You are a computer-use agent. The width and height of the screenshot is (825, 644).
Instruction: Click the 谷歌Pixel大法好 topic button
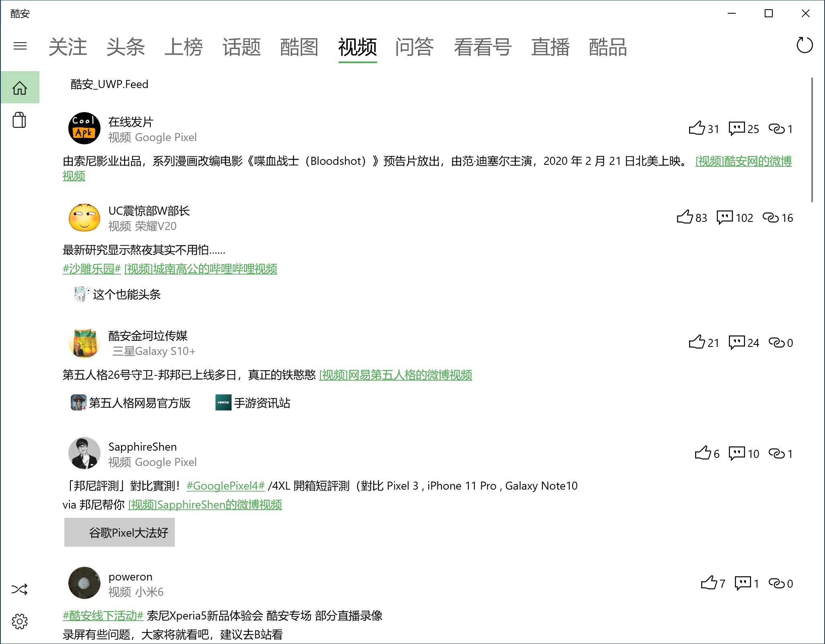(119, 532)
